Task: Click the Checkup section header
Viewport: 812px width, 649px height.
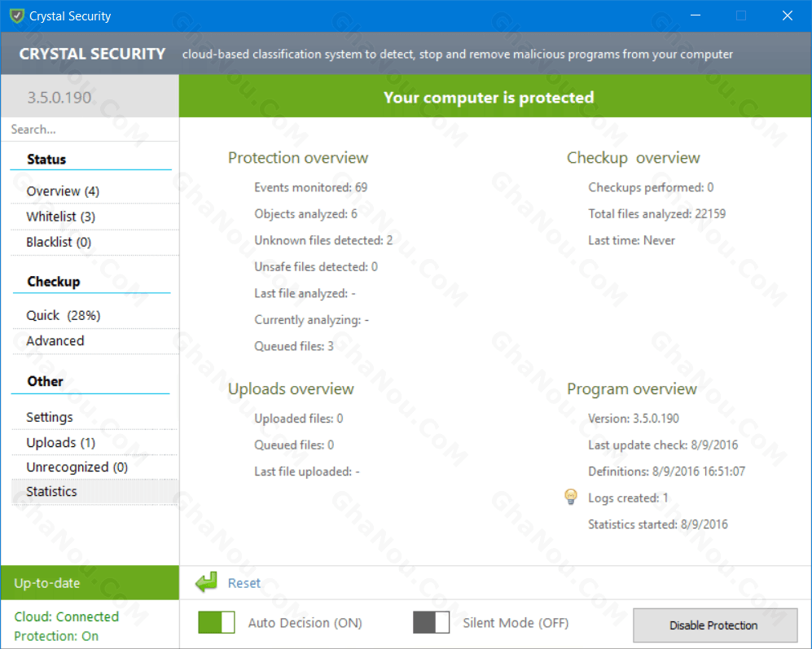Action: (53, 282)
